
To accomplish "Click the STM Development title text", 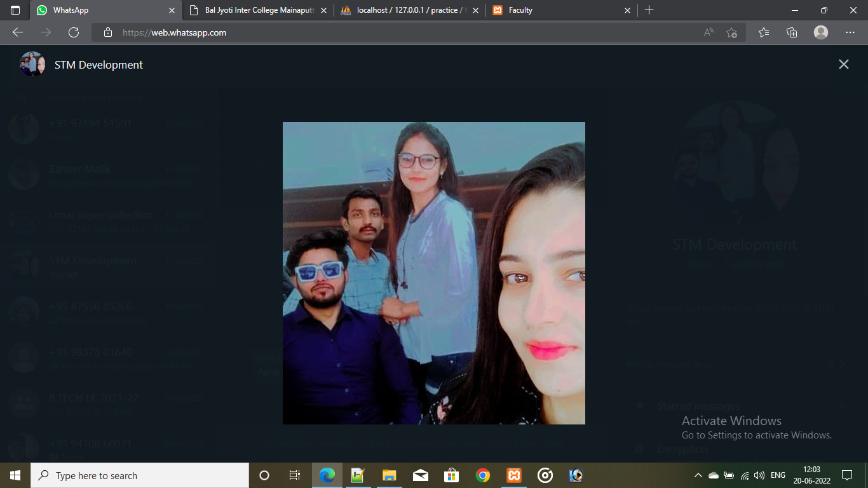I will 98,65.
